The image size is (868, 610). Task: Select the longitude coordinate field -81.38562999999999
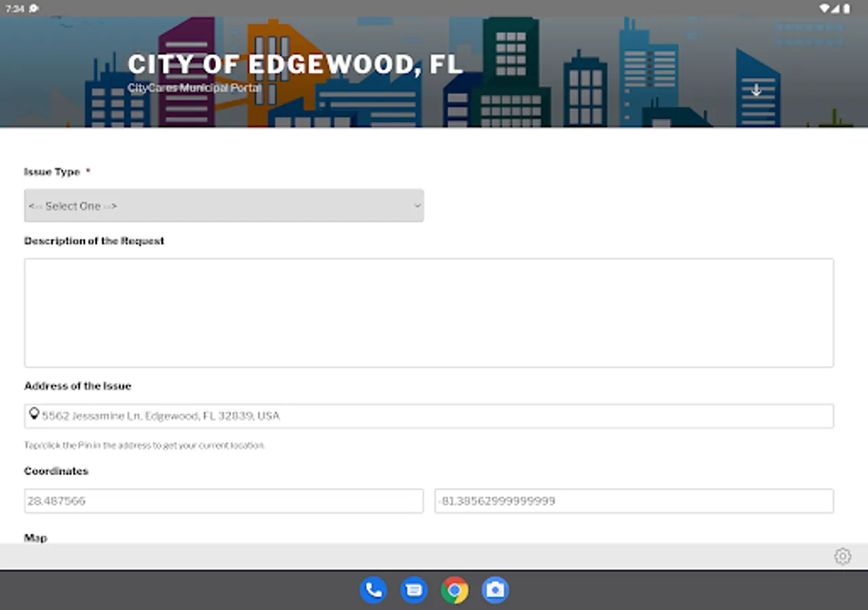(x=634, y=501)
